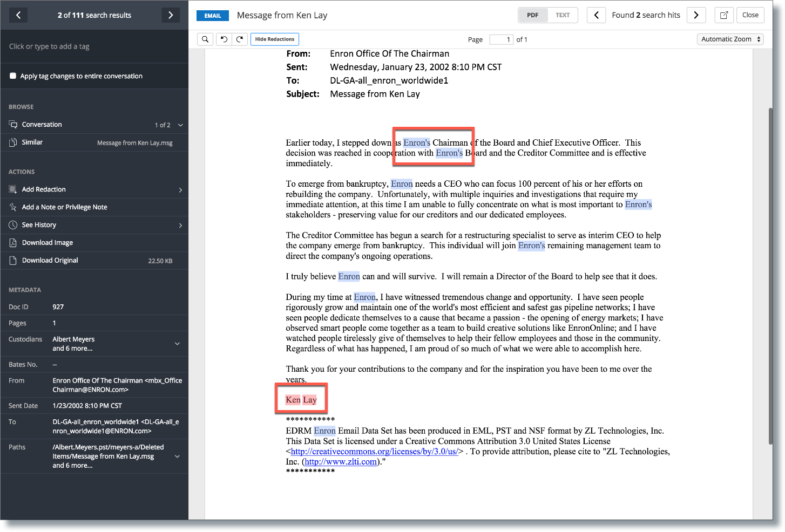Jump to next search hit
The width and height of the screenshot is (785, 532).
pyautogui.click(x=696, y=15)
